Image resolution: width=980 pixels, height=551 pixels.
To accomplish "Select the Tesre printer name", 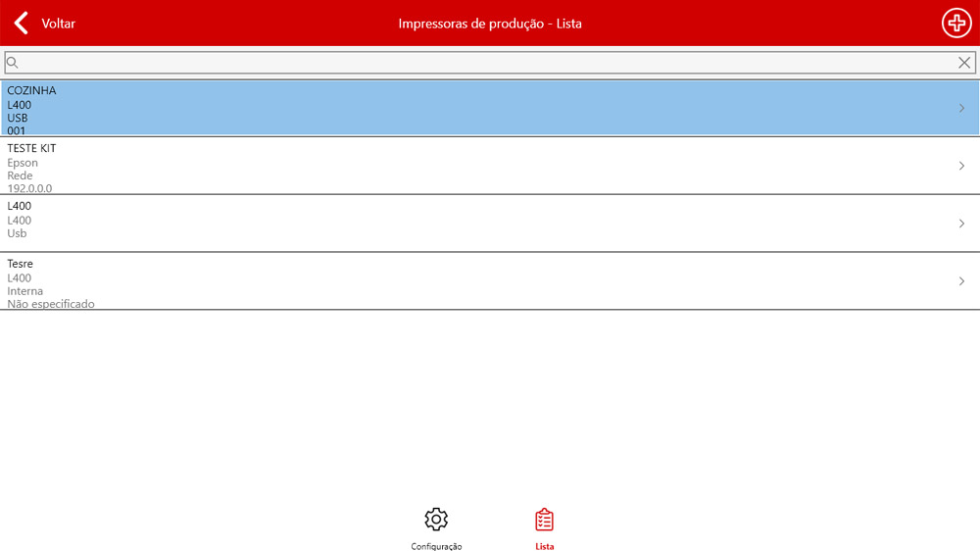I will coord(20,264).
